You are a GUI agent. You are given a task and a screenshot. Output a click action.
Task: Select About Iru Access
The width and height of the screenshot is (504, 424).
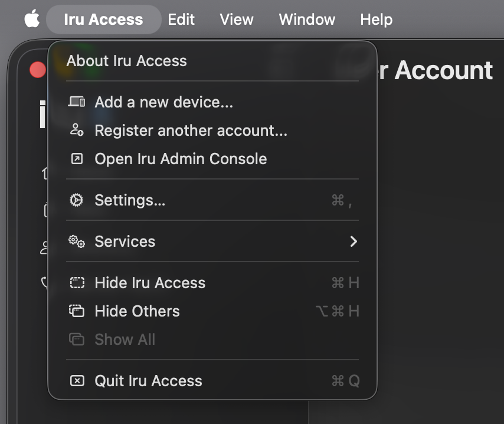pos(126,61)
